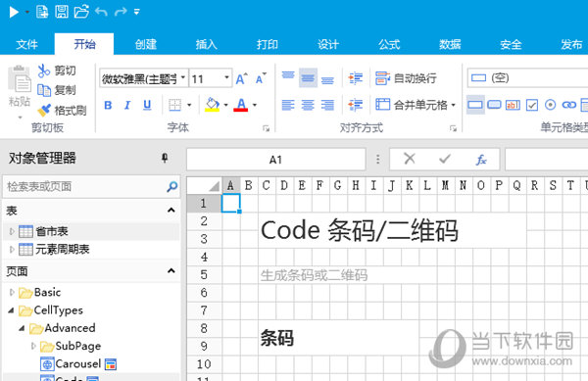This screenshot has width=588, height=381.
Task: Decrease font size with the smaller A icon
Action: tap(261, 78)
